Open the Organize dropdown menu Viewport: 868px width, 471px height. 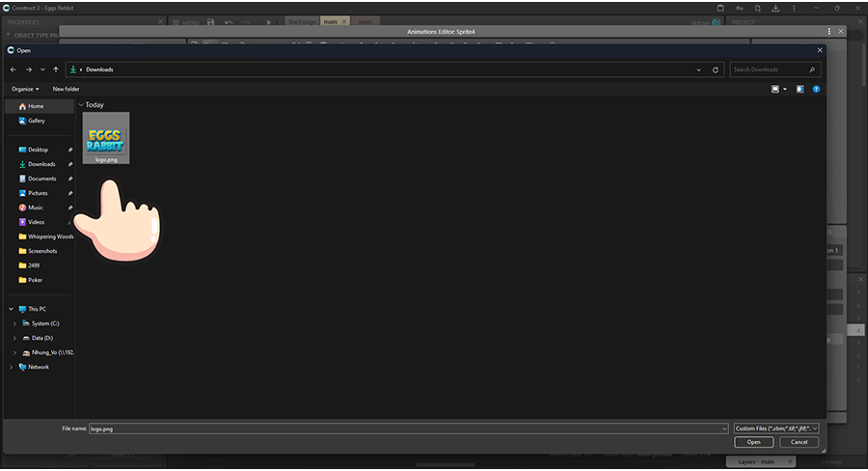coord(32,89)
